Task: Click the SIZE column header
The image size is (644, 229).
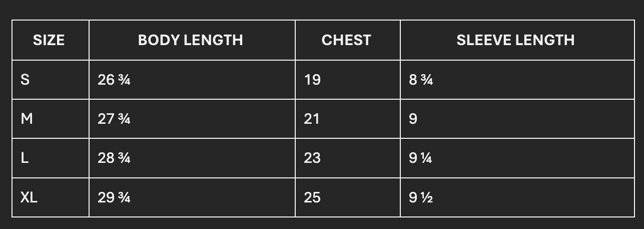Action: [49, 40]
